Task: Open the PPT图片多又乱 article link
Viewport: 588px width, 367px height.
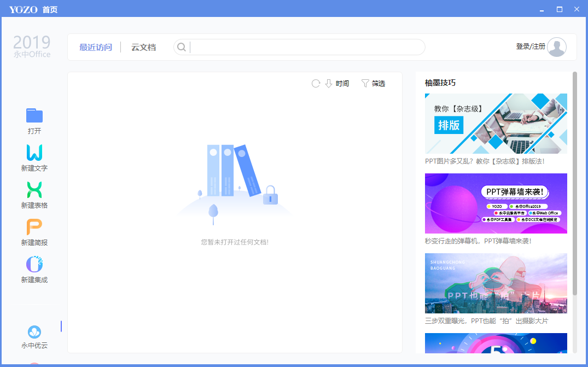Action: click(x=484, y=161)
